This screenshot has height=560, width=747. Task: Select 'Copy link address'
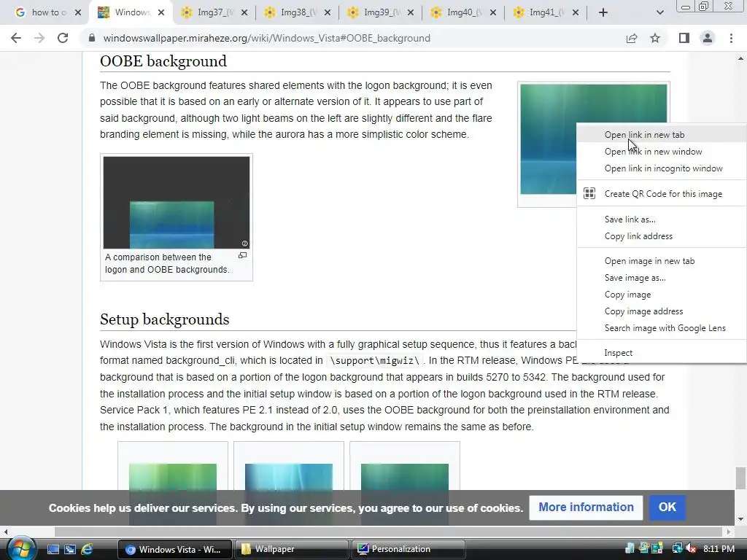pos(662,236)
